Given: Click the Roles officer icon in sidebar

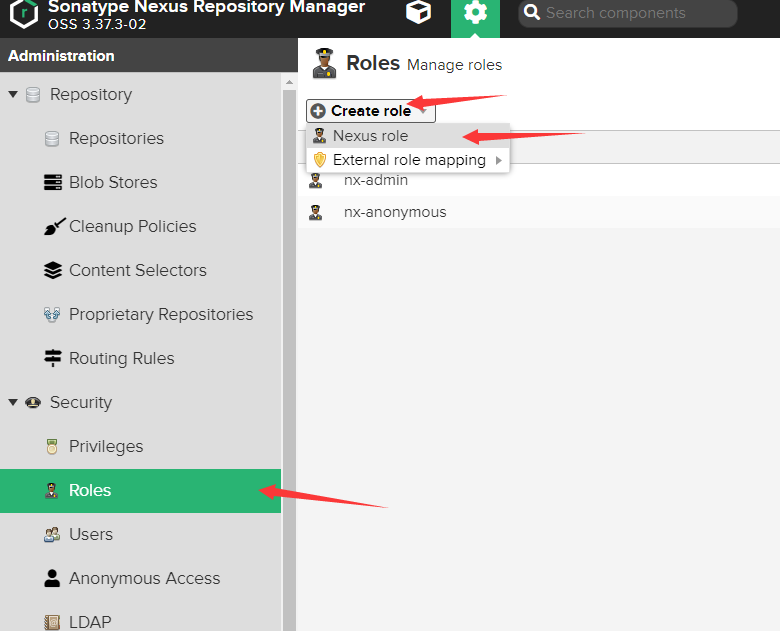Looking at the screenshot, I should (52, 491).
